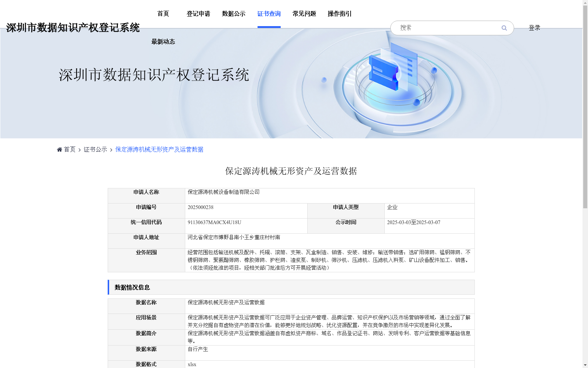The width and height of the screenshot is (588, 368).
Task: Click the 业务范围 label cell
Action: tap(146, 261)
